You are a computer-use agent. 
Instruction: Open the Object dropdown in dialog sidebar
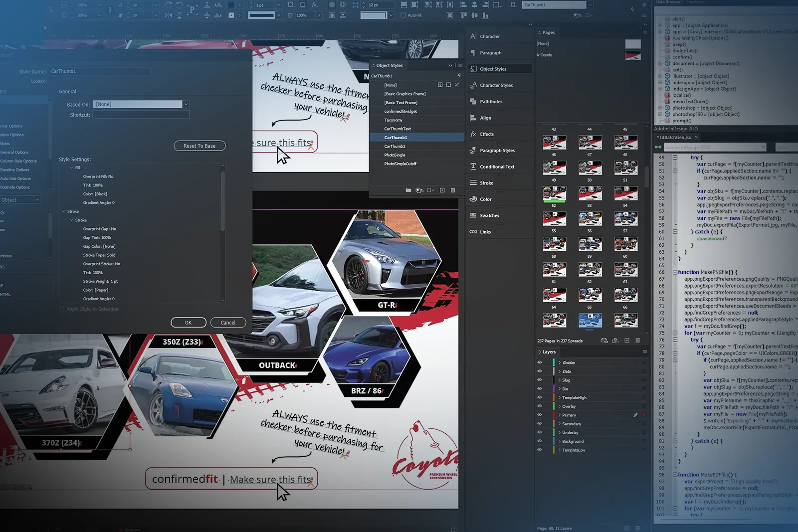point(20,199)
